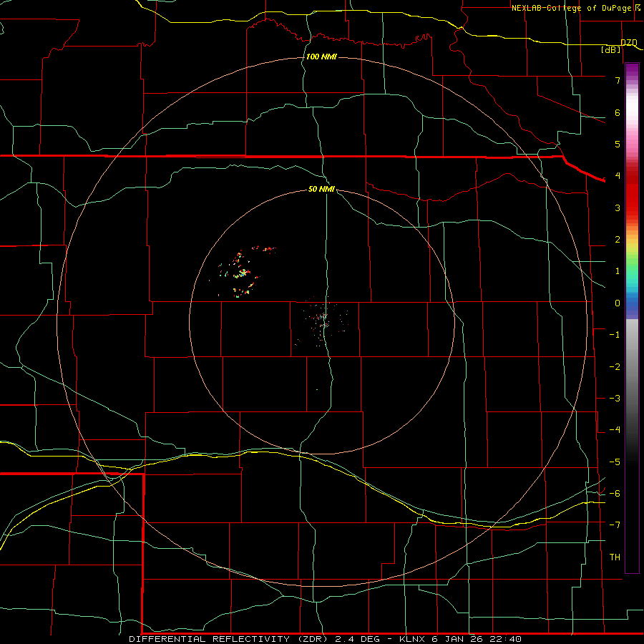This screenshot has height=644, width=644.
Task: Click the -5 value on the dB scale
Action: click(x=615, y=462)
